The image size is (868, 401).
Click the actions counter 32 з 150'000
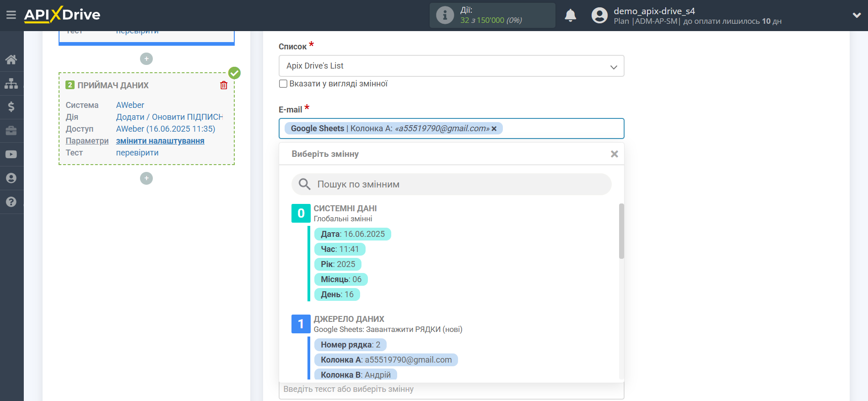pyautogui.click(x=491, y=20)
